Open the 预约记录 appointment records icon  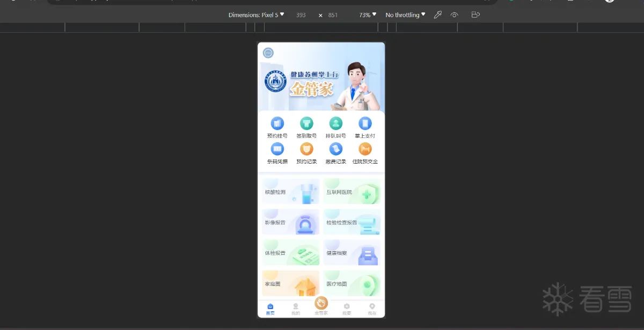coord(306,149)
